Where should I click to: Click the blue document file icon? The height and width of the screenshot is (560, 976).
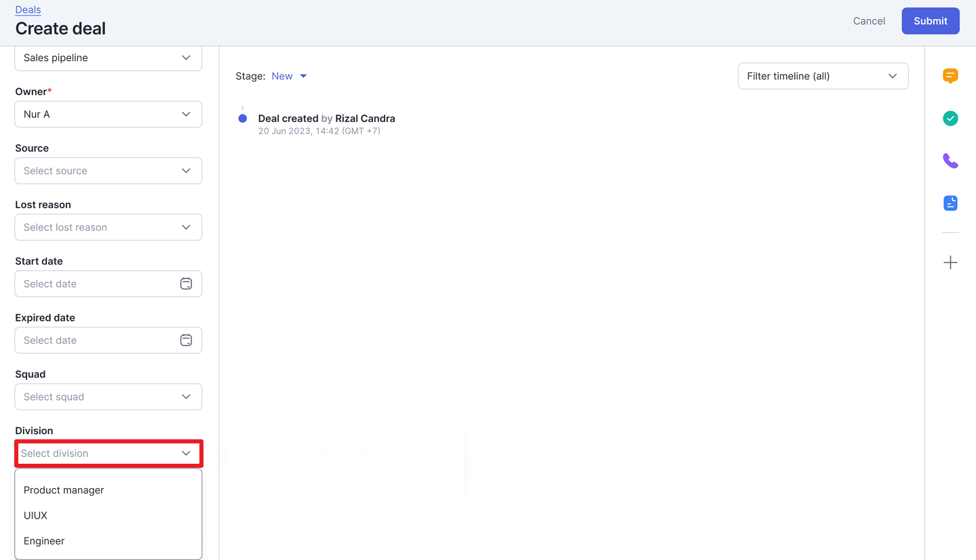tap(950, 203)
